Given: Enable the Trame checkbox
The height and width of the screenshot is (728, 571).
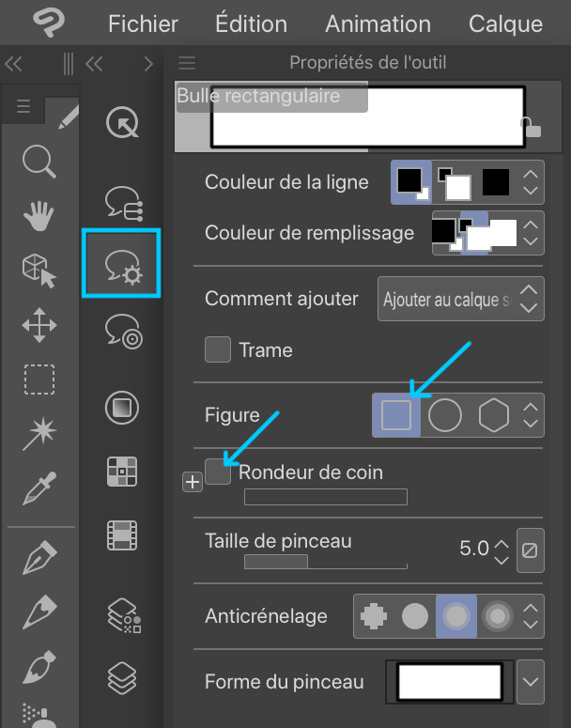Looking at the screenshot, I should click(218, 350).
